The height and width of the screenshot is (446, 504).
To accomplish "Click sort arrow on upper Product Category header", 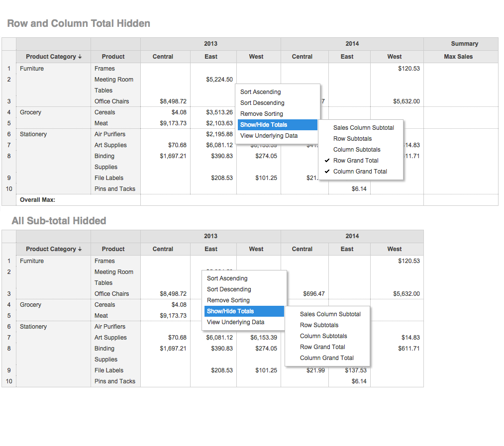I will (x=80, y=57).
